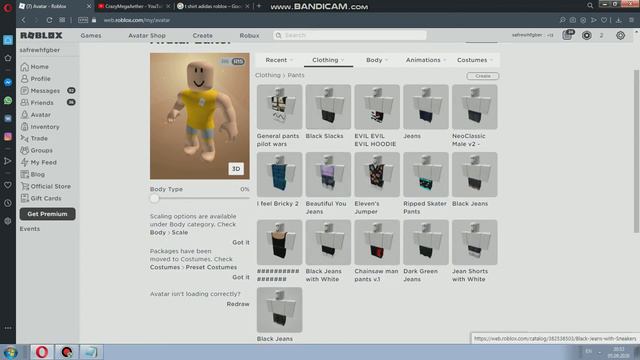Click the page vertical scrollbar
The width and height of the screenshot is (640, 360).
[x=636, y=151]
